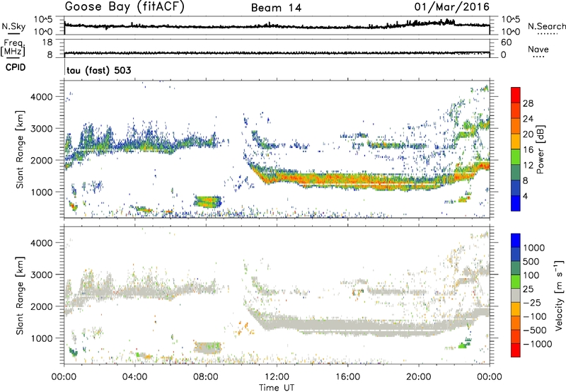This screenshot has width=566, height=392.
Task: Click the "-1000" velocity colorbar value
Action: (x=537, y=344)
